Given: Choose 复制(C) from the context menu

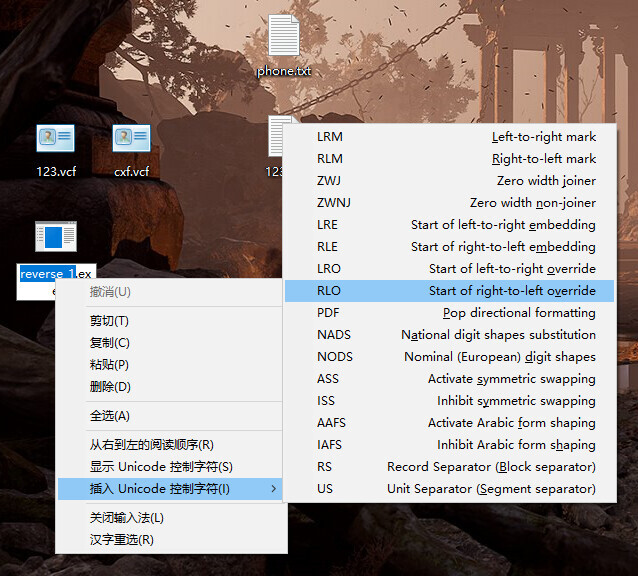Looking at the screenshot, I should tap(170, 343).
